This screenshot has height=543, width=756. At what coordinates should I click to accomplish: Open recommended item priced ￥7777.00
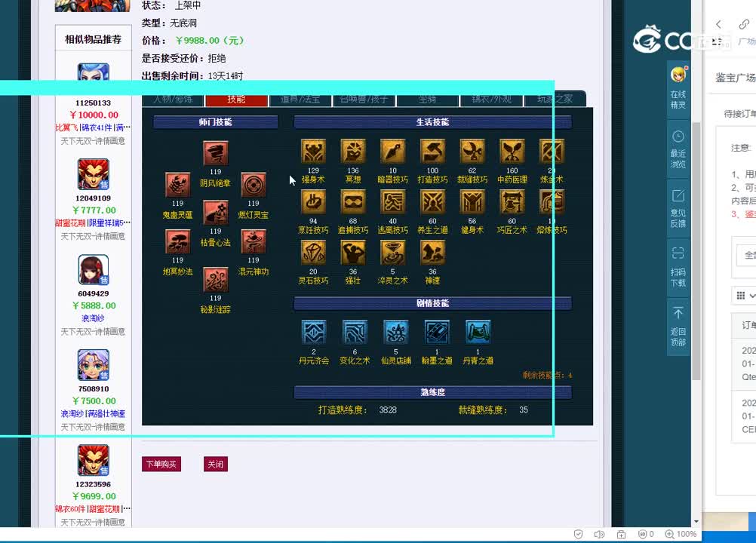94,210
